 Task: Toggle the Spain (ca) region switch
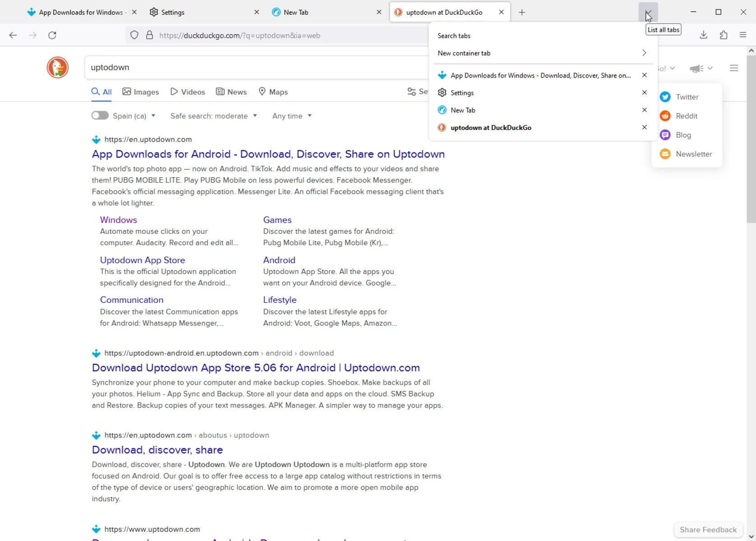click(x=100, y=115)
